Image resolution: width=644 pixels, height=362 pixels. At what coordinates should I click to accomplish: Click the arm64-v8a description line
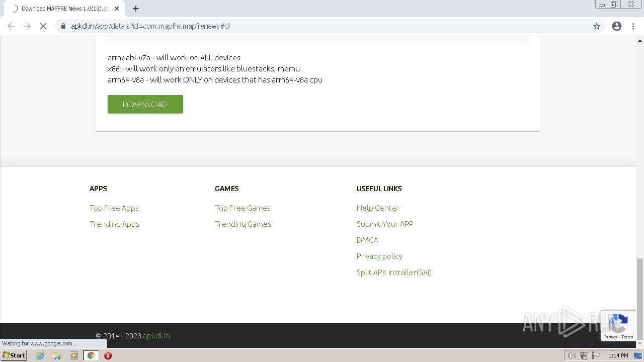click(x=215, y=79)
